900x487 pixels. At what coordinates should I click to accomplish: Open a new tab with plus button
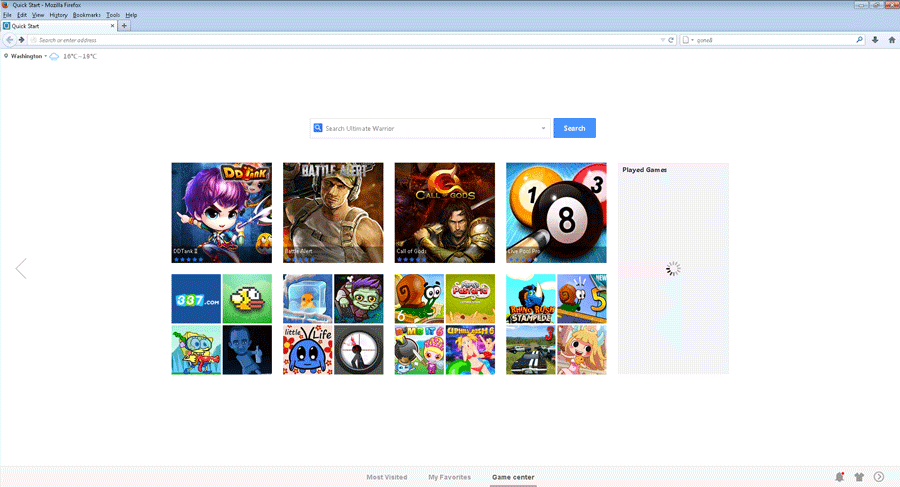pyautogui.click(x=125, y=26)
